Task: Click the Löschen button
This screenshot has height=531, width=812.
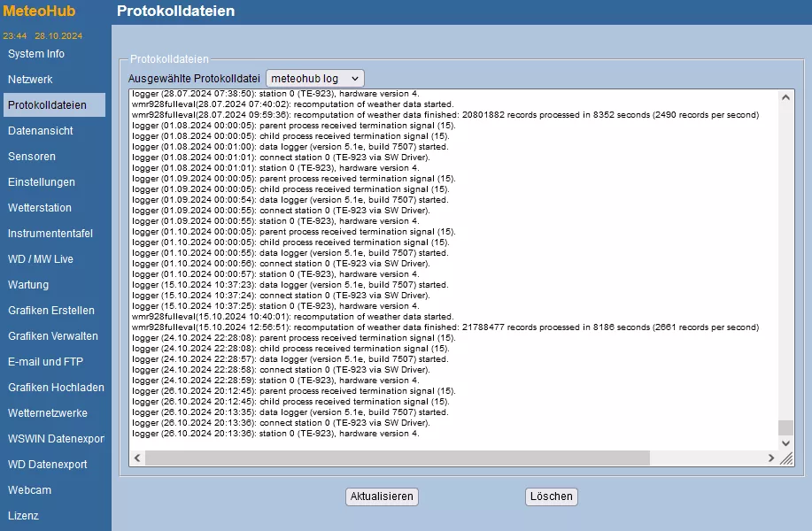Action: (x=551, y=496)
